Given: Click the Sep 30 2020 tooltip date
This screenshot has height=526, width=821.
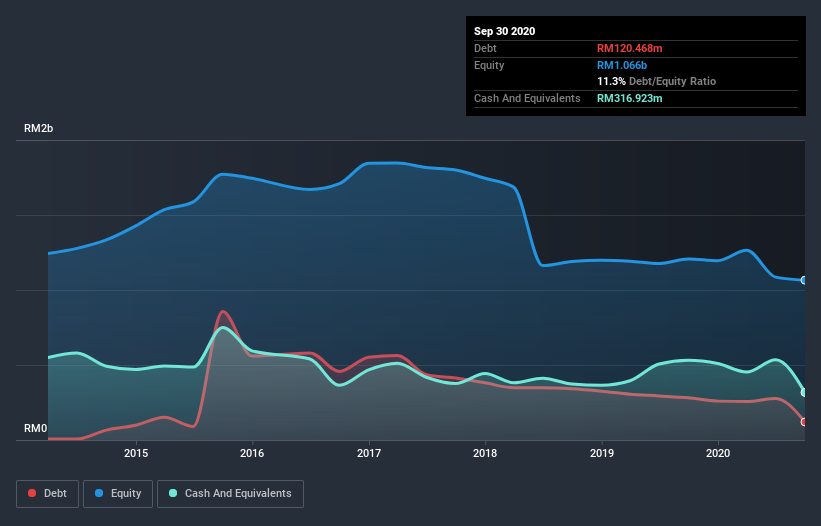Looking at the screenshot, I should pos(504,31).
